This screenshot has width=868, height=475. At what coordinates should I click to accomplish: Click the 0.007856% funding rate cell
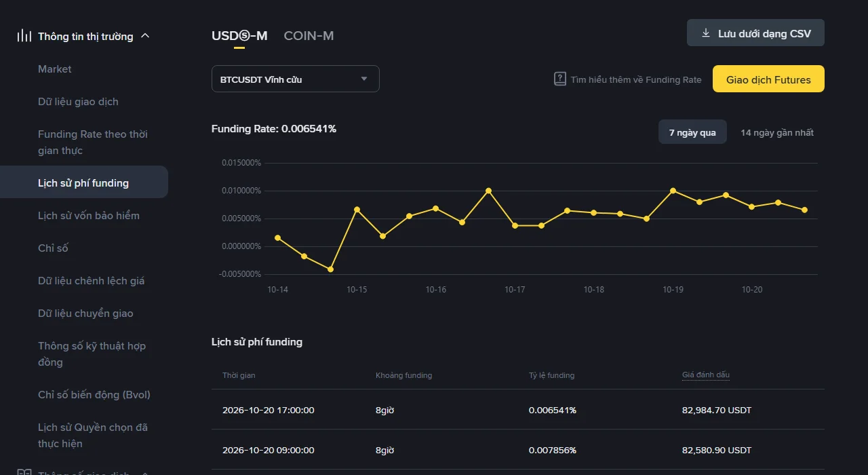tap(553, 450)
